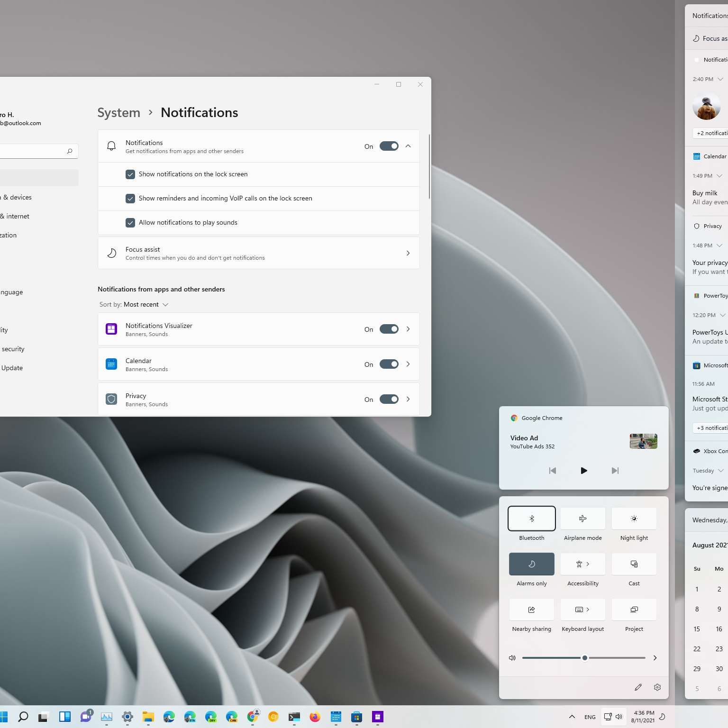Go back to System breadcrumb
This screenshot has height=728, width=728.
(x=118, y=112)
